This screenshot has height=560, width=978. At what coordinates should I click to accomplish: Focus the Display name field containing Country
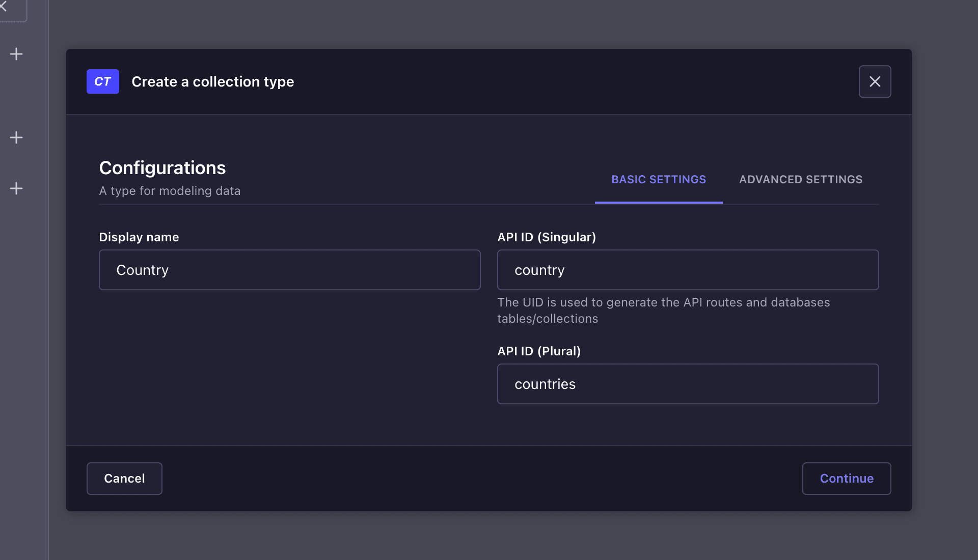289,270
